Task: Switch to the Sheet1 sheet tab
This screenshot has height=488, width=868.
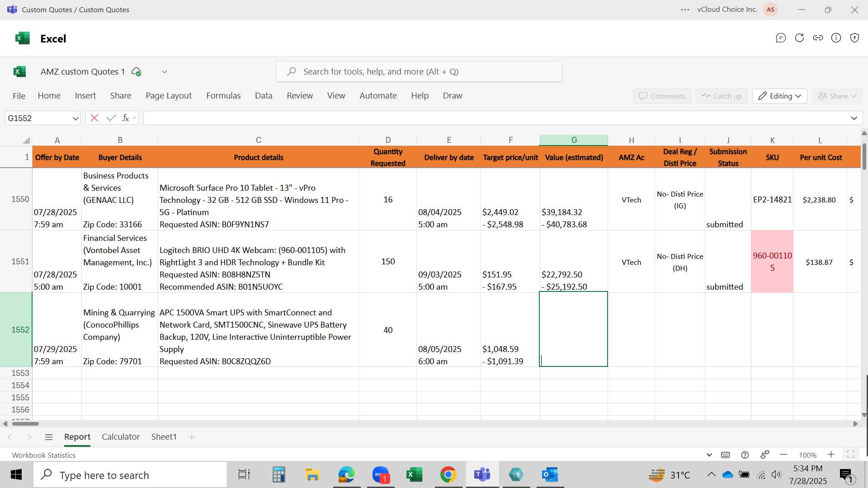Action: coord(164,437)
